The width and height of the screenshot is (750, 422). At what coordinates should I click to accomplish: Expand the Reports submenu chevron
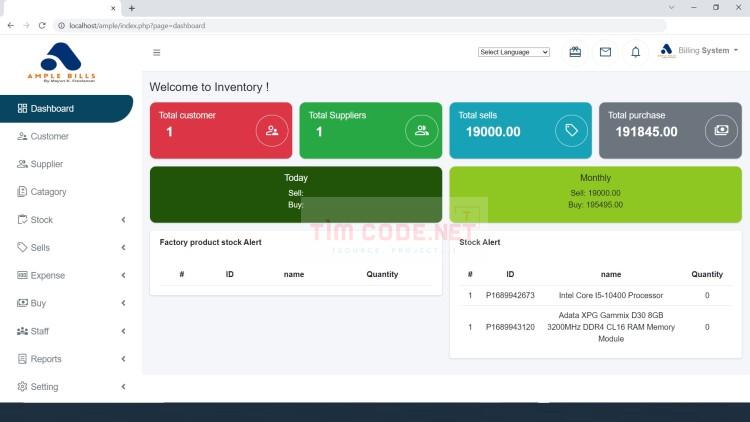point(123,359)
